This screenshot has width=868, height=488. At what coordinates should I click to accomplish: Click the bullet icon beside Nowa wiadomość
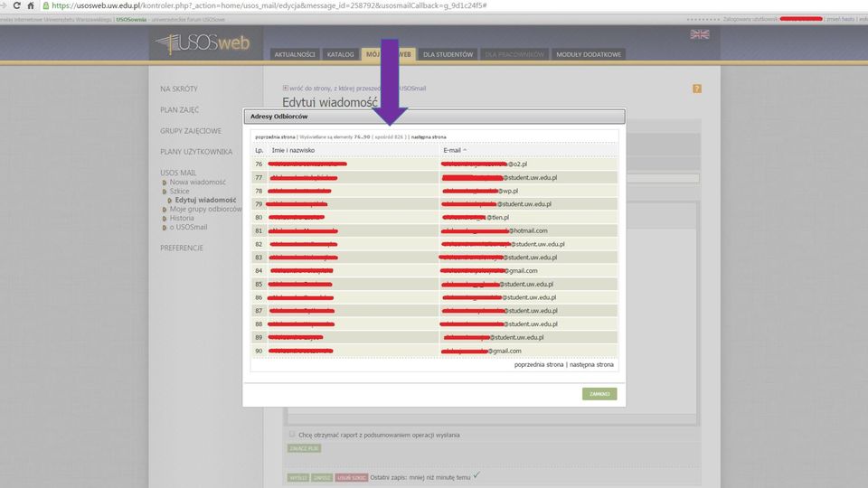(x=165, y=183)
